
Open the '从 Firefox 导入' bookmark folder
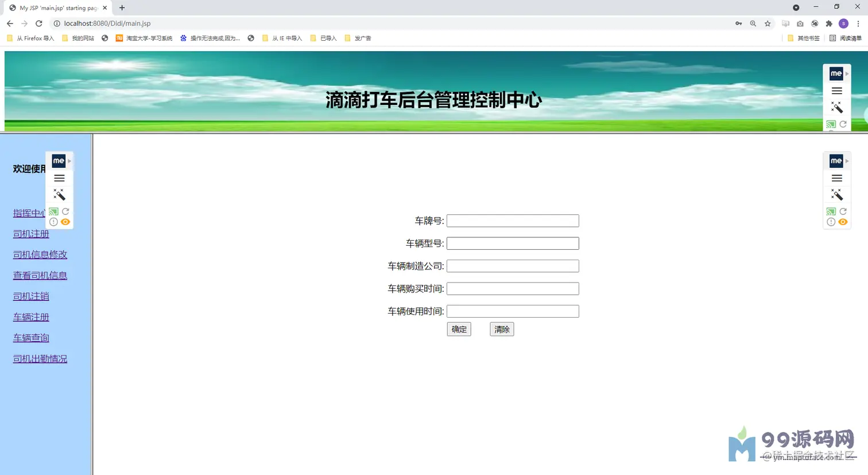tap(30, 38)
